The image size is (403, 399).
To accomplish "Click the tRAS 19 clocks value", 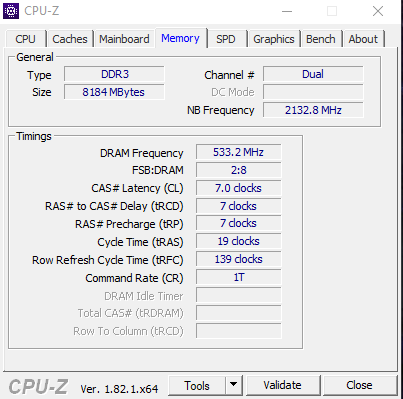I will (x=239, y=241).
